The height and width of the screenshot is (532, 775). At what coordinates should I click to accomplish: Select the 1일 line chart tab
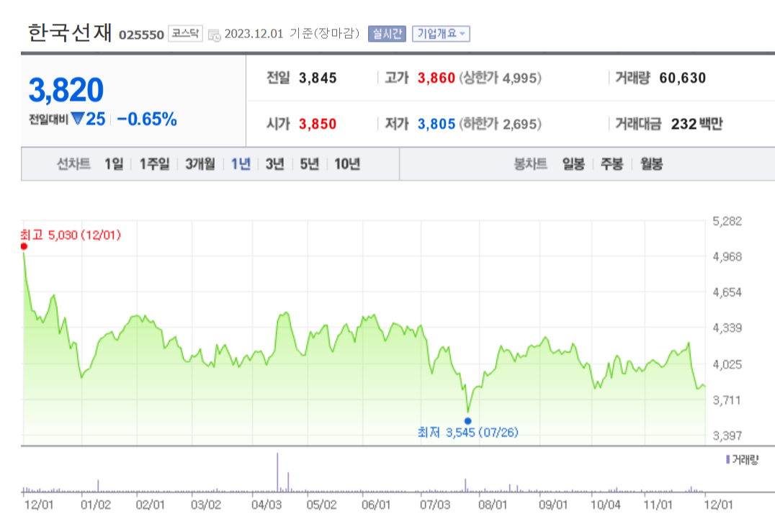(x=114, y=163)
